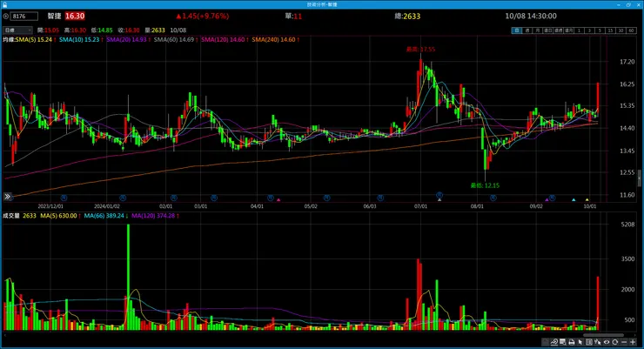Click the 5208 volume axis label
This screenshot has width=644, height=349.
[628, 225]
